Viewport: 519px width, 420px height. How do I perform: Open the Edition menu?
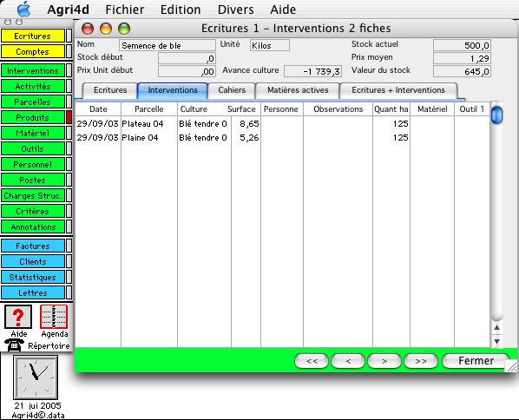181,10
